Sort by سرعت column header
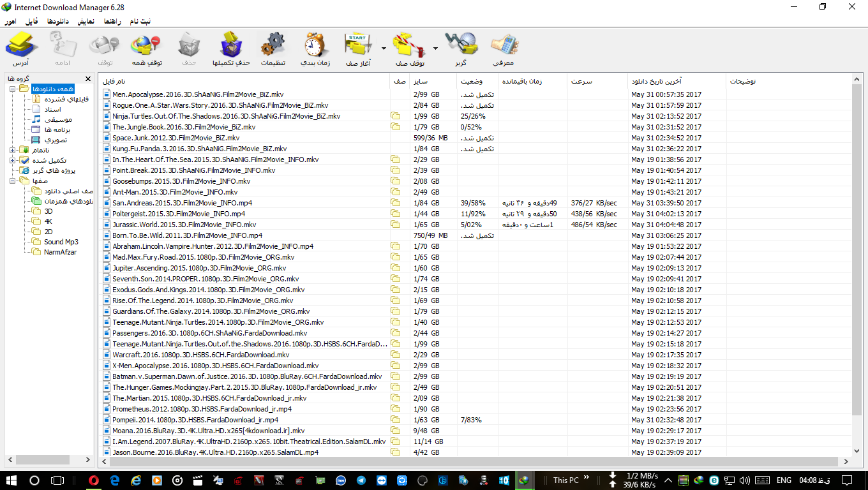 (x=597, y=82)
